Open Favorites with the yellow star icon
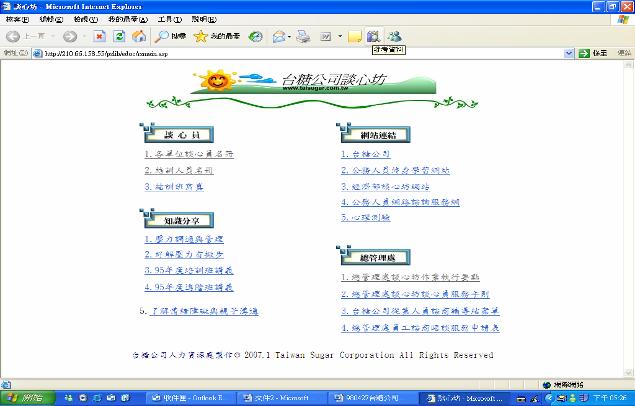This screenshot has height=406, width=635. [217, 36]
